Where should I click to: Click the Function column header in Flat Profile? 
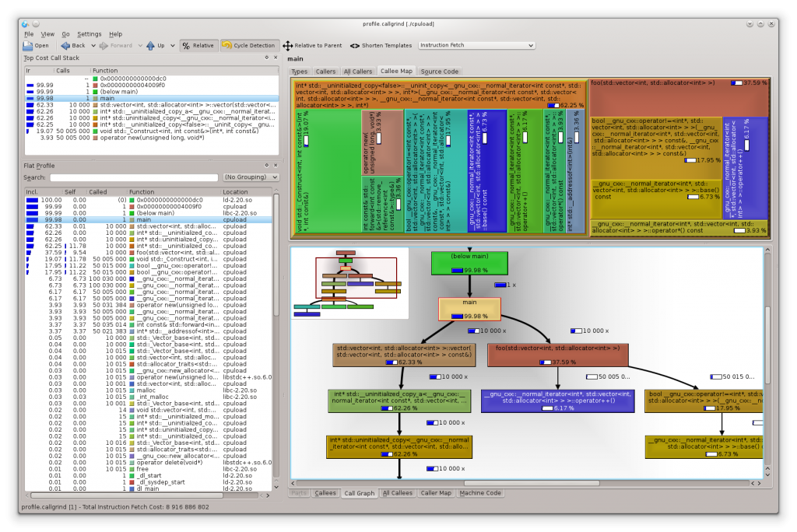tap(174, 192)
